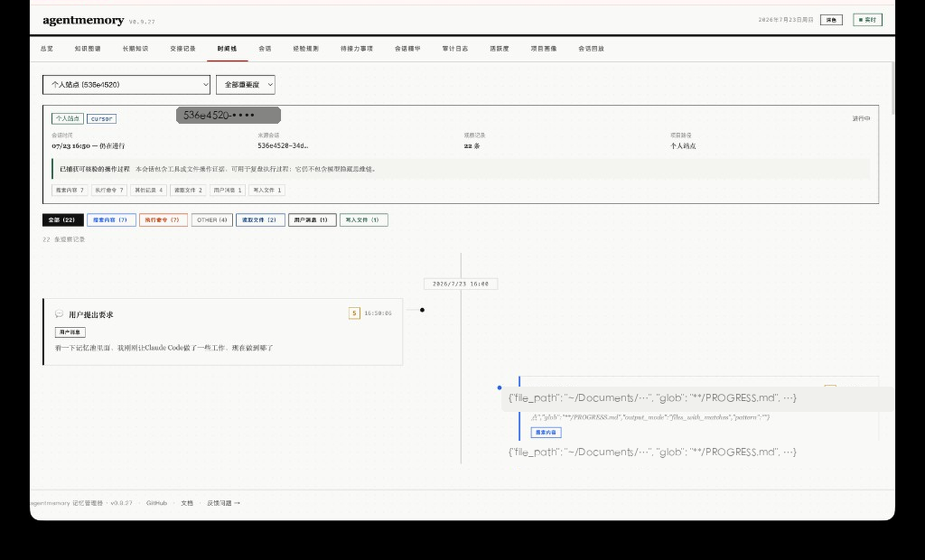Click the 个人站点 tag in session card

[67, 119]
